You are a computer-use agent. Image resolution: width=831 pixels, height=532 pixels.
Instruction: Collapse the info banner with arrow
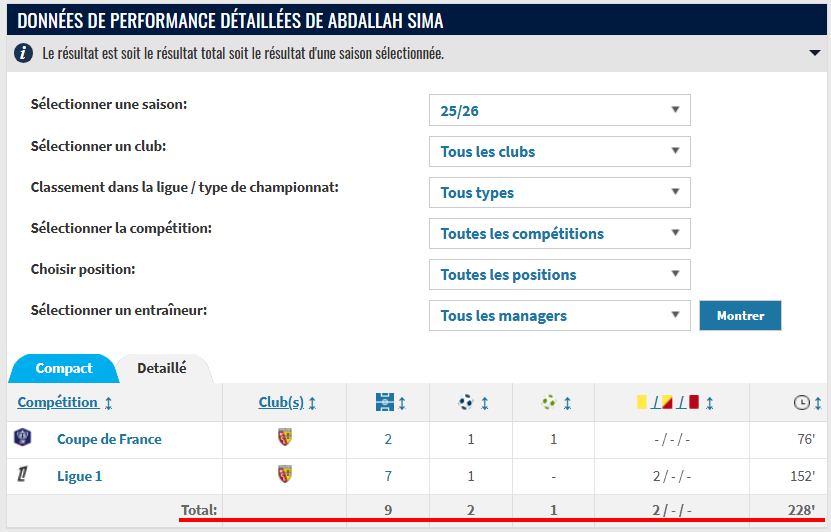(x=814, y=53)
